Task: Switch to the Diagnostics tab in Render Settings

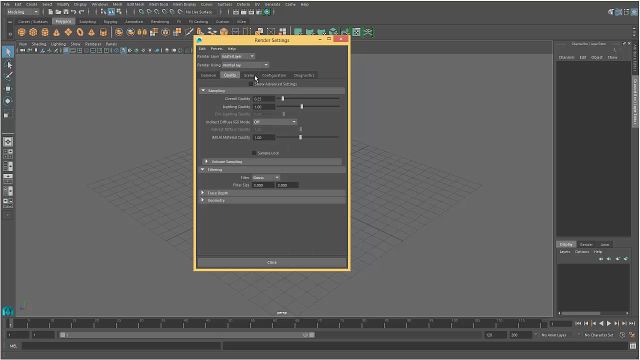Action: point(304,76)
